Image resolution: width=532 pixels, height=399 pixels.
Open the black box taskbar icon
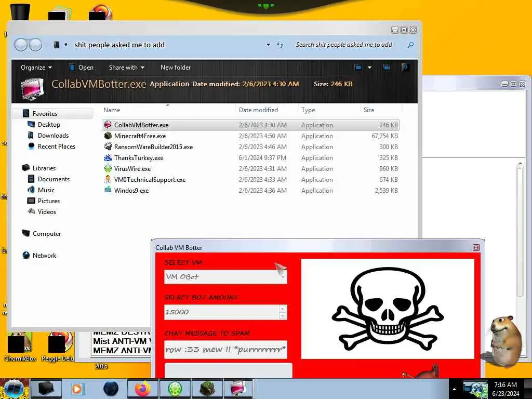pos(46,389)
